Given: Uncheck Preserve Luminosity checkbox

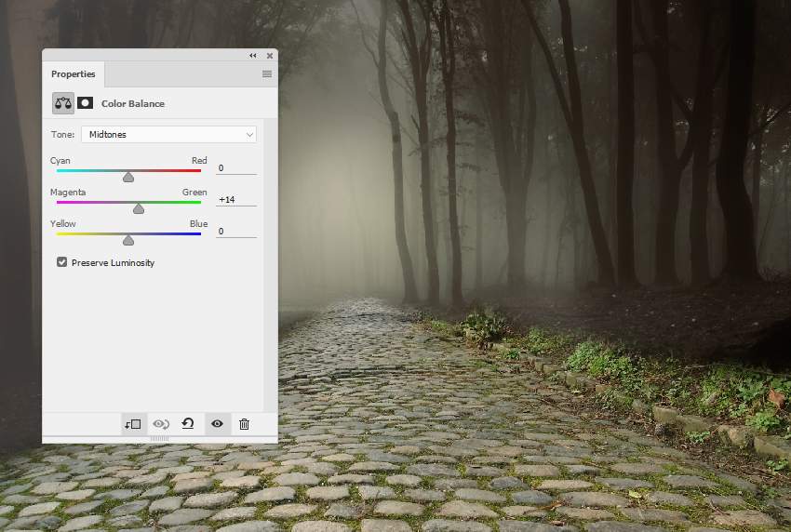Looking at the screenshot, I should coord(61,262).
